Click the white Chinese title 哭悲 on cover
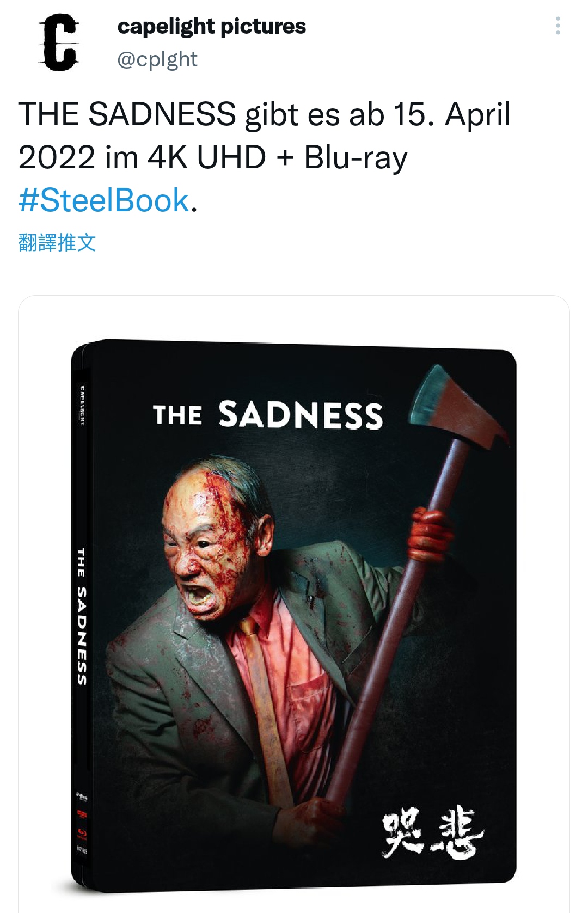Viewport: 588px width, 913px height. 433,831
